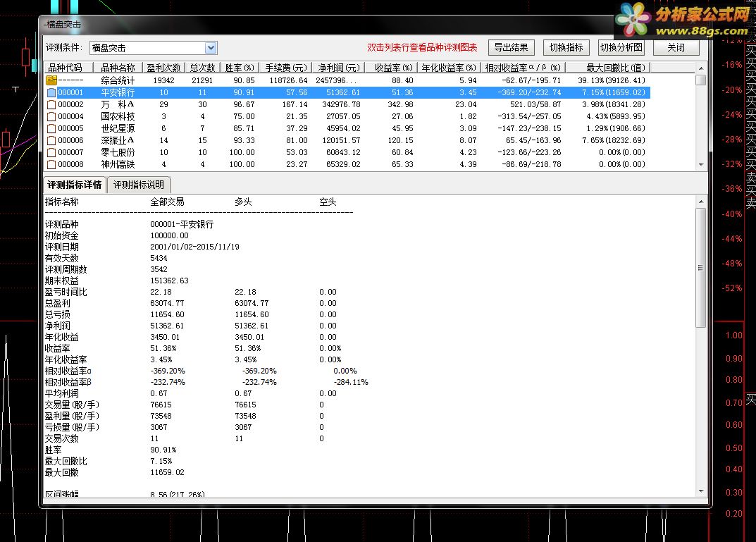Click the 导出结果 button
The image size is (756, 542).
(x=511, y=47)
